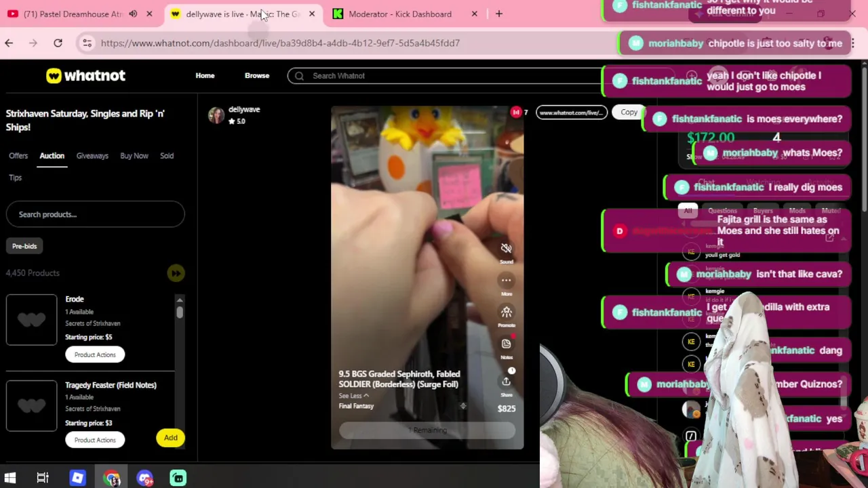Viewport: 868px width, 488px height.
Task: Click the dellywave seller name
Action: click(x=244, y=109)
